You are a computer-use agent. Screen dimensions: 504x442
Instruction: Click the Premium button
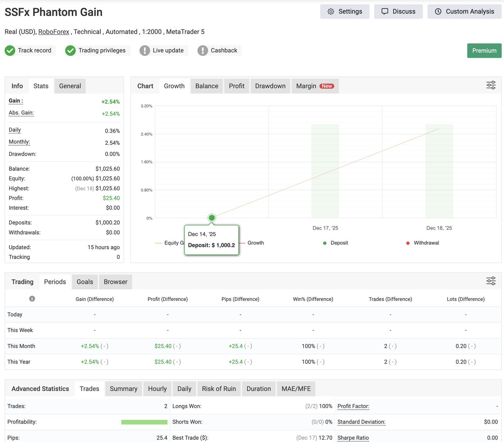coord(484,50)
